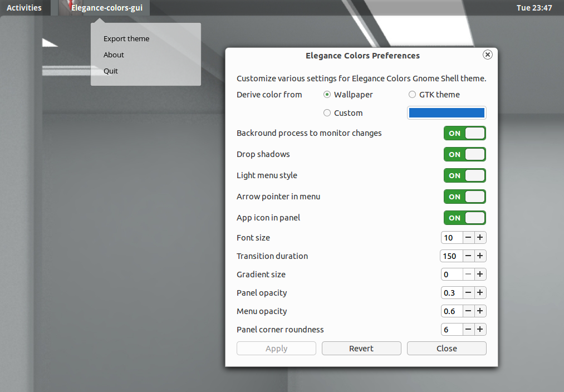Increment the Gradient size value
This screenshot has width=564, height=392.
tap(479, 274)
